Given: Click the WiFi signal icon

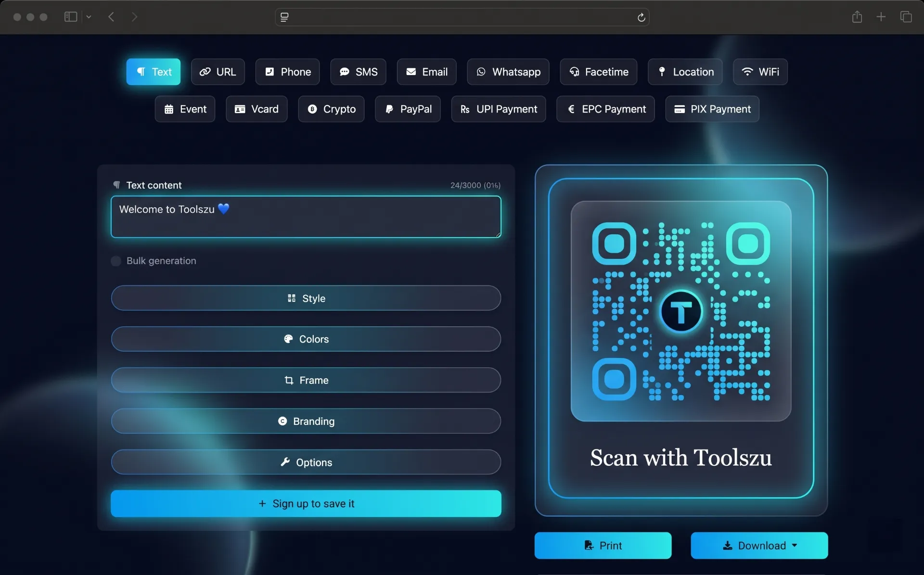Looking at the screenshot, I should point(747,72).
